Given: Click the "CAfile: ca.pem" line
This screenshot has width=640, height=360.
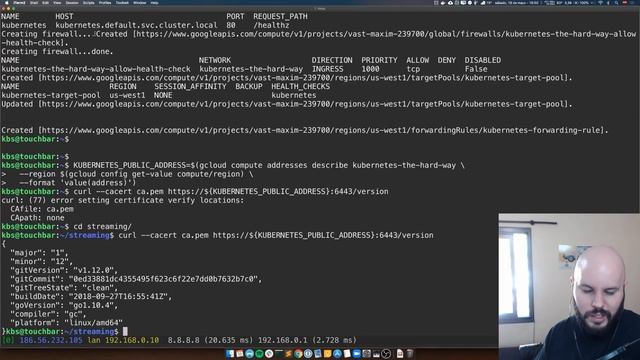Looking at the screenshot, I should (x=42, y=209).
